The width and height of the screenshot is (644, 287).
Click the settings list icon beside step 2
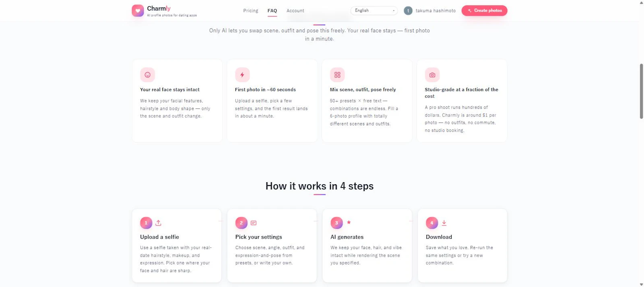(254, 223)
